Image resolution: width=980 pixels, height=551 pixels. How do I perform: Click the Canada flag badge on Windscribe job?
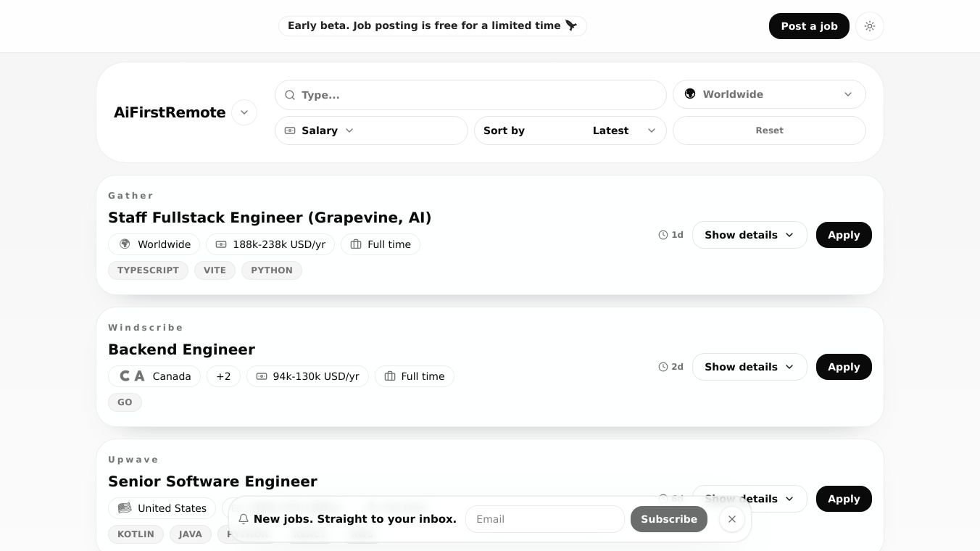pyautogui.click(x=132, y=376)
